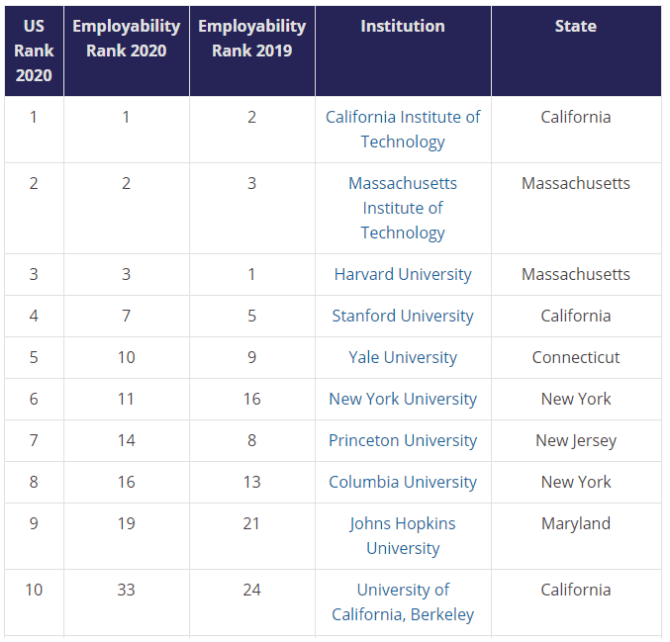Open the New York University link
The height and width of the screenshot is (642, 670).
(x=402, y=399)
